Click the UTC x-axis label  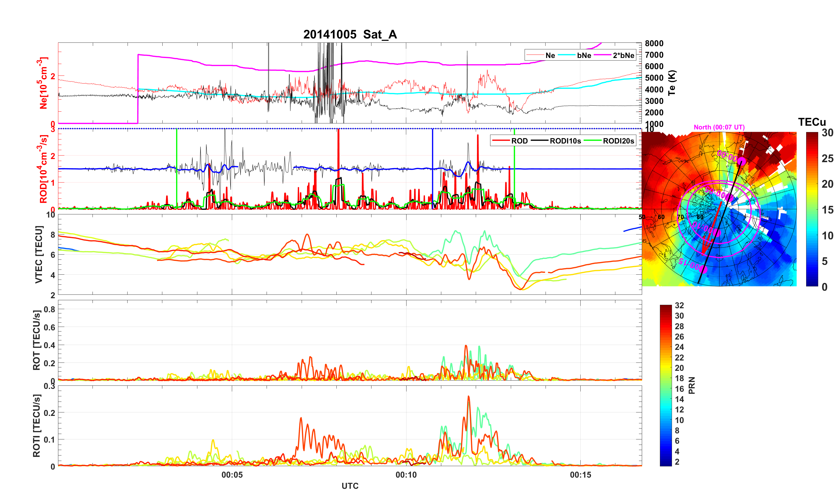click(350, 486)
